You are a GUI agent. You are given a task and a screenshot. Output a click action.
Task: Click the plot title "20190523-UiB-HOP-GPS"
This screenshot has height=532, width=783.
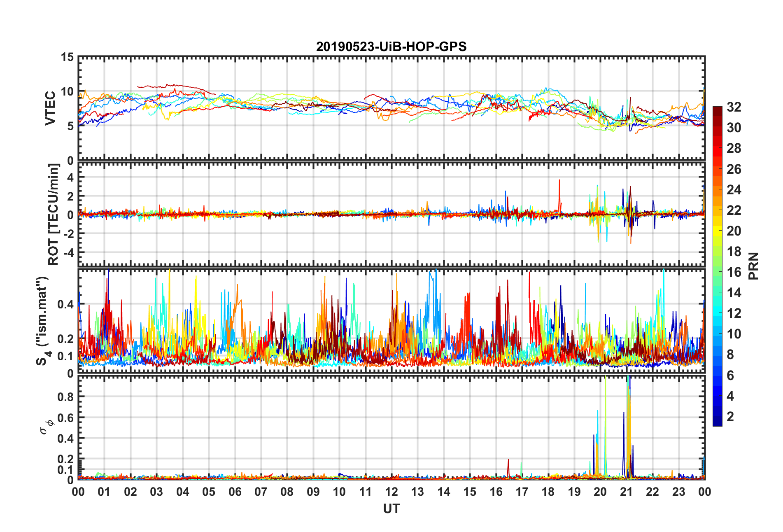391,47
